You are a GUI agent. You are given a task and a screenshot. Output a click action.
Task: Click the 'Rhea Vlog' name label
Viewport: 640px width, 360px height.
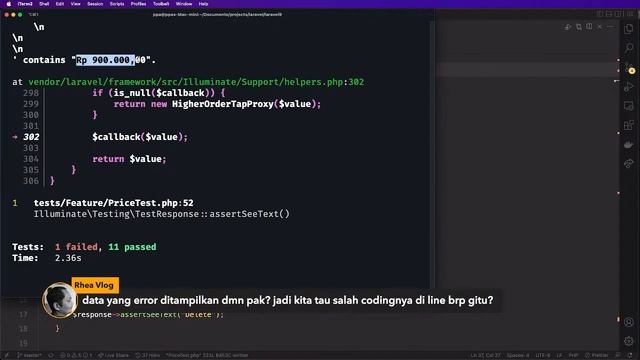pos(94,285)
